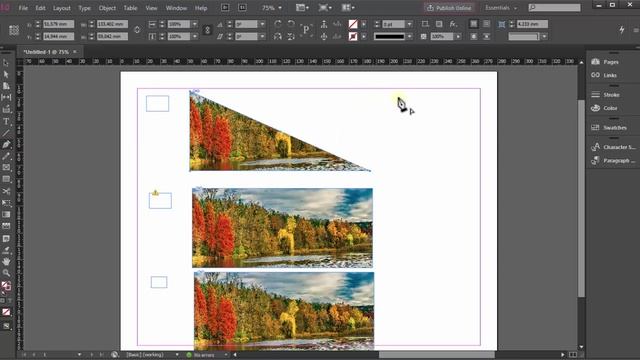This screenshot has height=360, width=640.
Task: Click the search field in the application bar
Action: (554, 8)
